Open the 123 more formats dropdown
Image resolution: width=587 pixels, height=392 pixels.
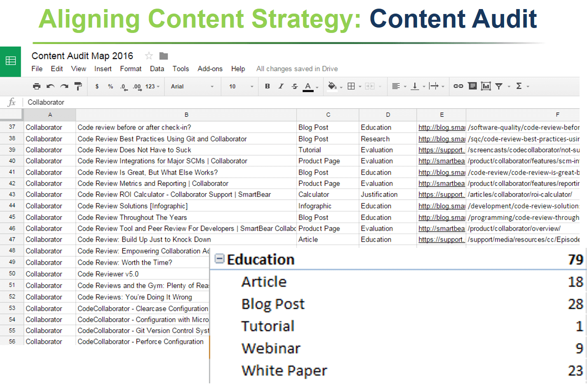coord(152,86)
